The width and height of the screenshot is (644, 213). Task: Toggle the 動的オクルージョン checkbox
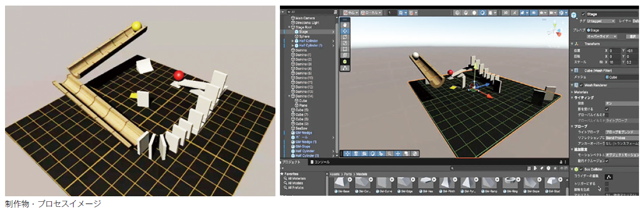tap(607, 161)
